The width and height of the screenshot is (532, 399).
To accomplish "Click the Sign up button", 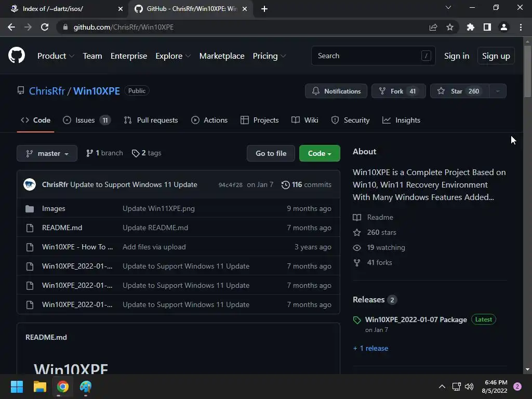I will coord(496,56).
